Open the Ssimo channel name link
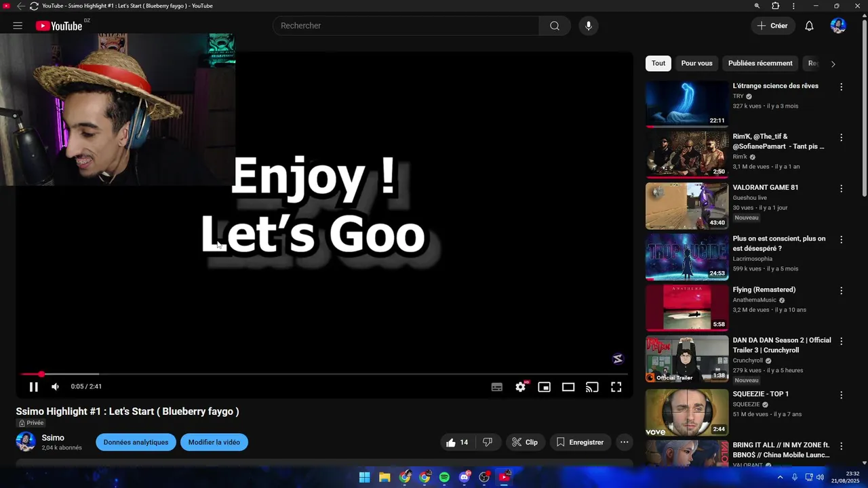The image size is (868, 488). 53,438
